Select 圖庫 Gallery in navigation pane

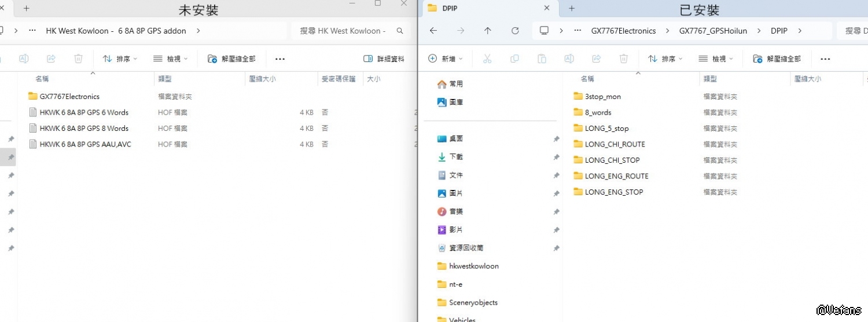(450, 102)
